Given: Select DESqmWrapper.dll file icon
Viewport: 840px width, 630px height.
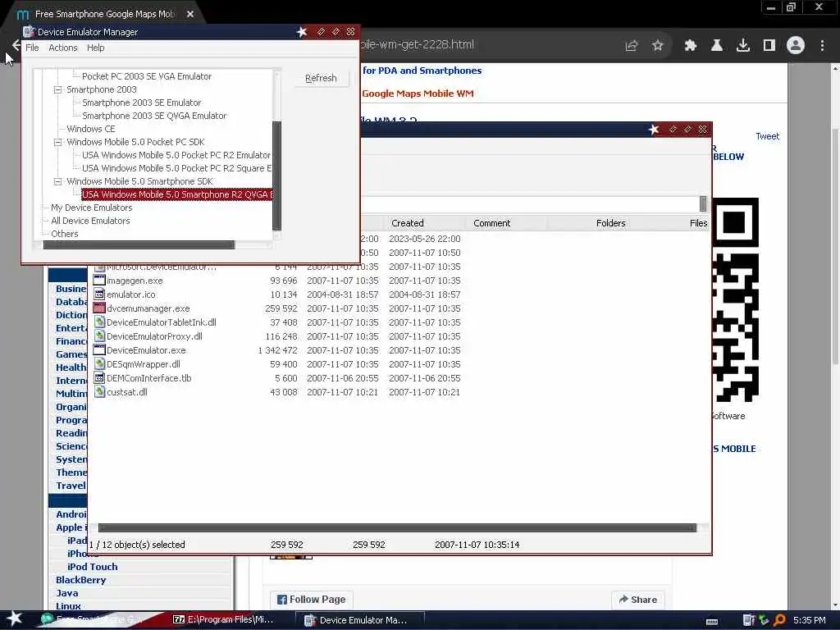Looking at the screenshot, I should [x=99, y=363].
